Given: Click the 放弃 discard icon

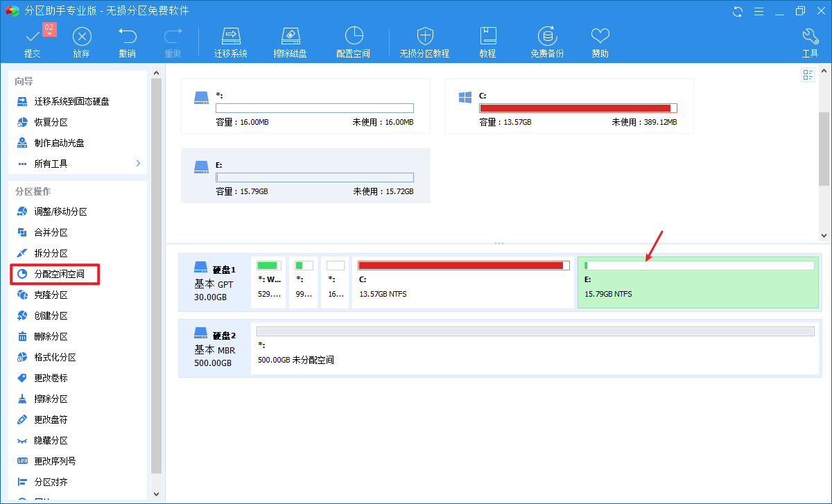Looking at the screenshot, I should (x=82, y=36).
